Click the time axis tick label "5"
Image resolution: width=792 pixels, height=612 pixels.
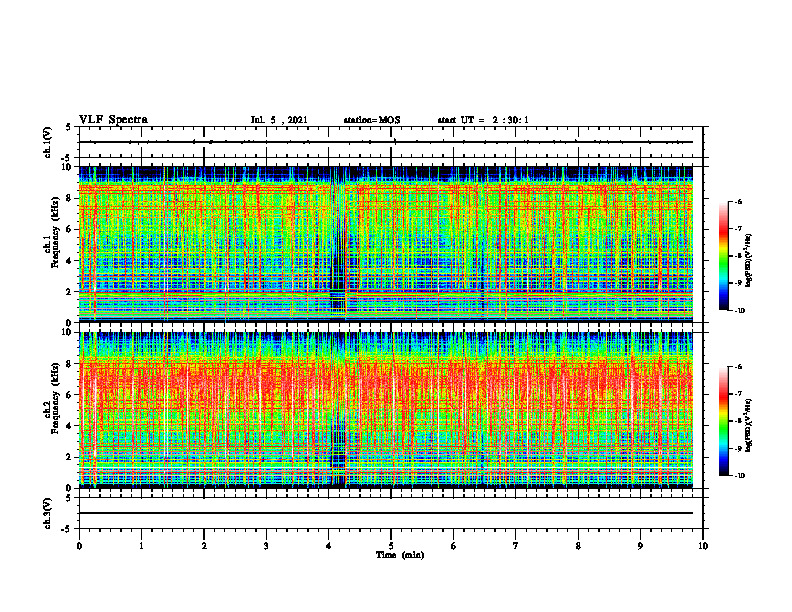(x=391, y=546)
